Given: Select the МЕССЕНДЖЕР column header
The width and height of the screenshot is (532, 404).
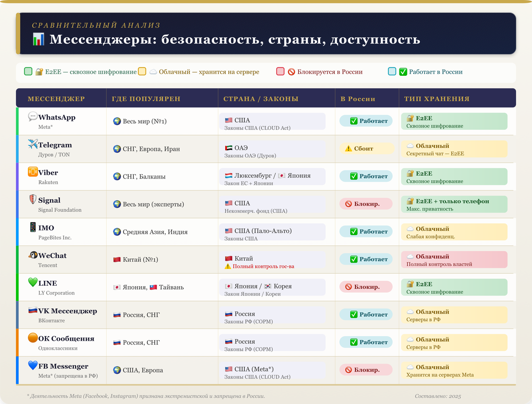Looking at the screenshot, I should pos(56,99).
